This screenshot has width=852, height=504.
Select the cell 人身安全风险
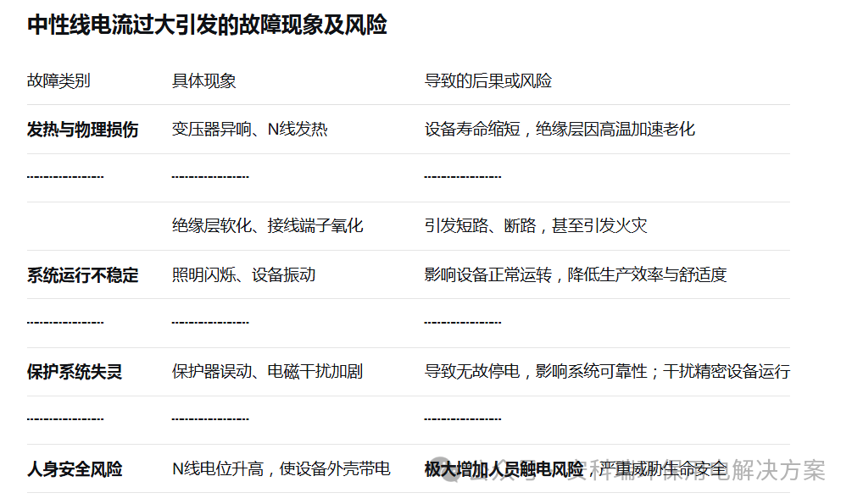[75, 469]
